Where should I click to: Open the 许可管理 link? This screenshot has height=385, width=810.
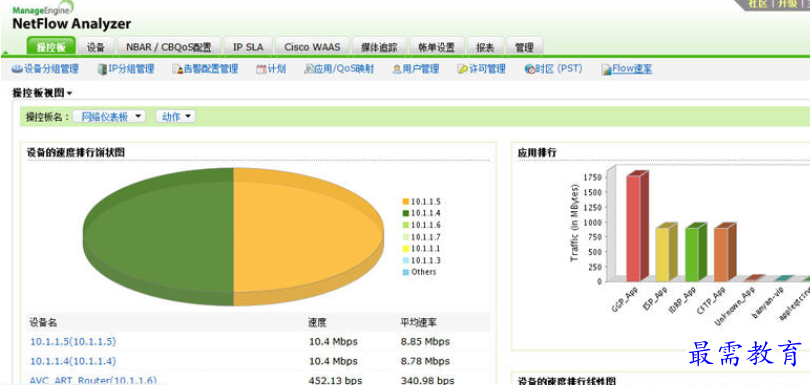tap(487, 69)
